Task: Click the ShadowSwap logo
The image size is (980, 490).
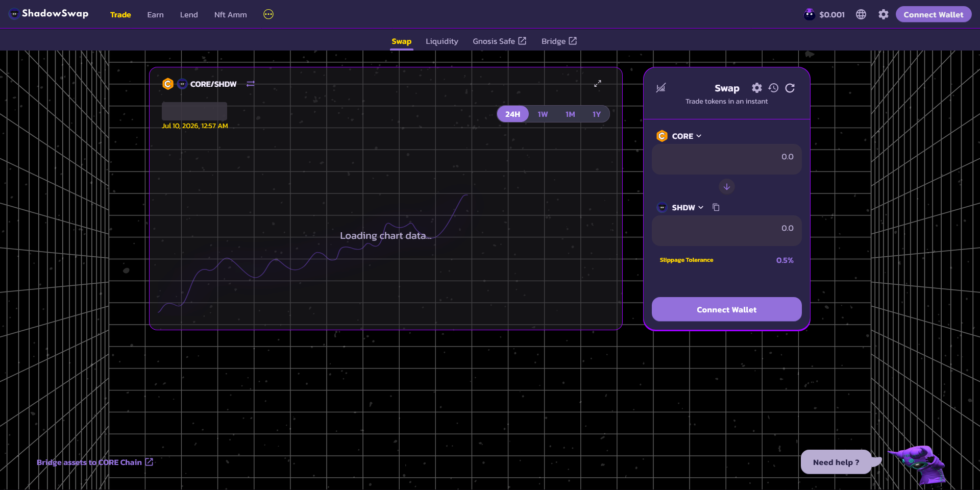Action: coord(49,14)
